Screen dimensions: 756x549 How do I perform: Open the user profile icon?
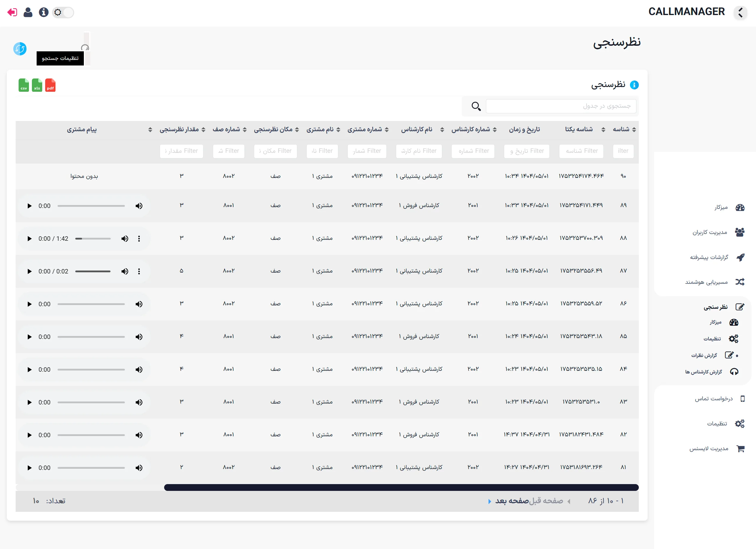tap(28, 12)
